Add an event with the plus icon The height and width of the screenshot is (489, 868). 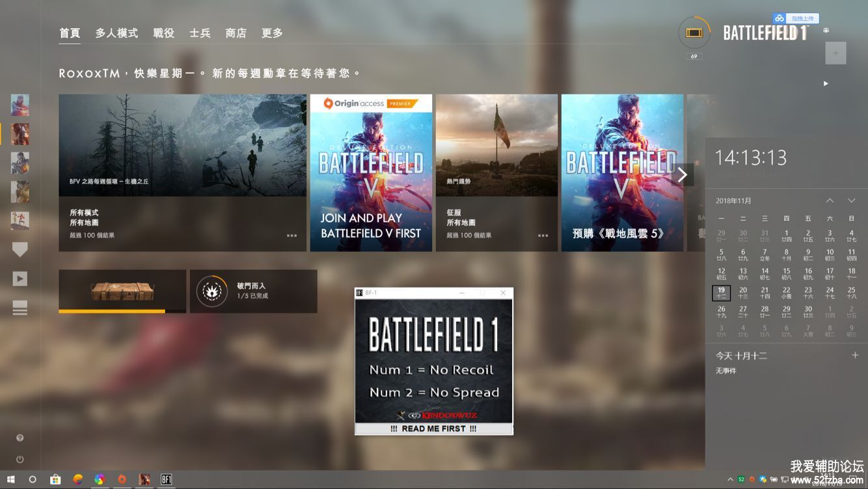(855, 356)
